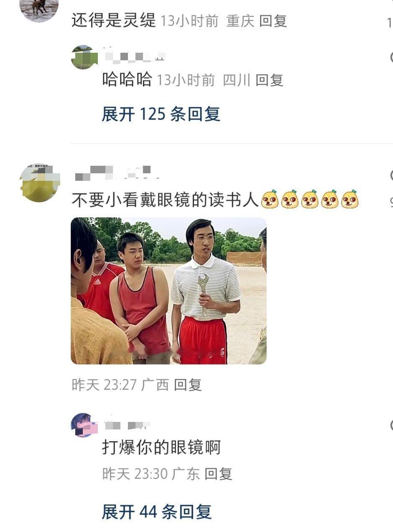
Task: Reply to the 还得是灵缇 comment
Action: [273, 21]
